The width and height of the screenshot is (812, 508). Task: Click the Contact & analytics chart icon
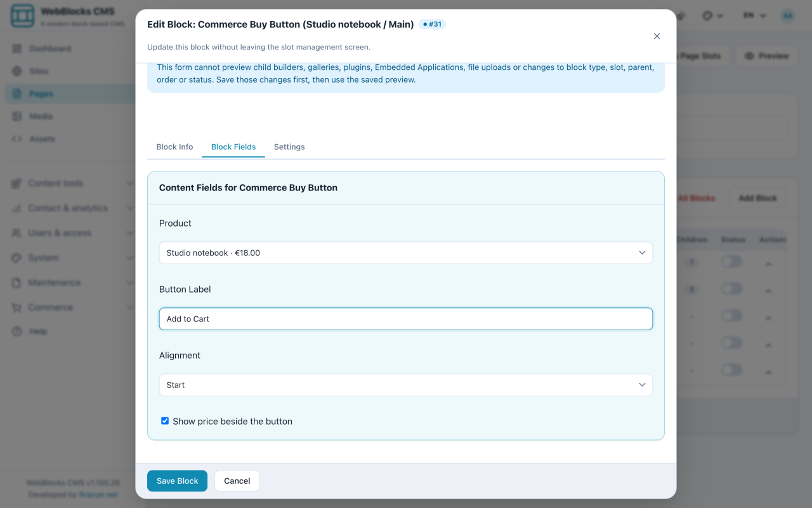pos(16,208)
